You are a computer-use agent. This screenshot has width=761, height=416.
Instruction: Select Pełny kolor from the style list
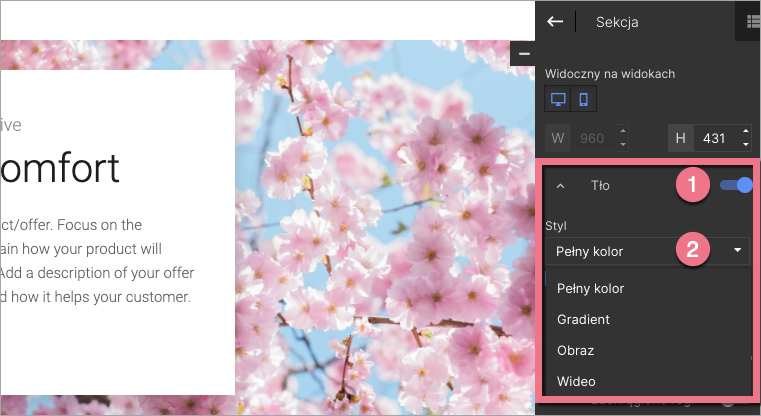click(x=591, y=288)
